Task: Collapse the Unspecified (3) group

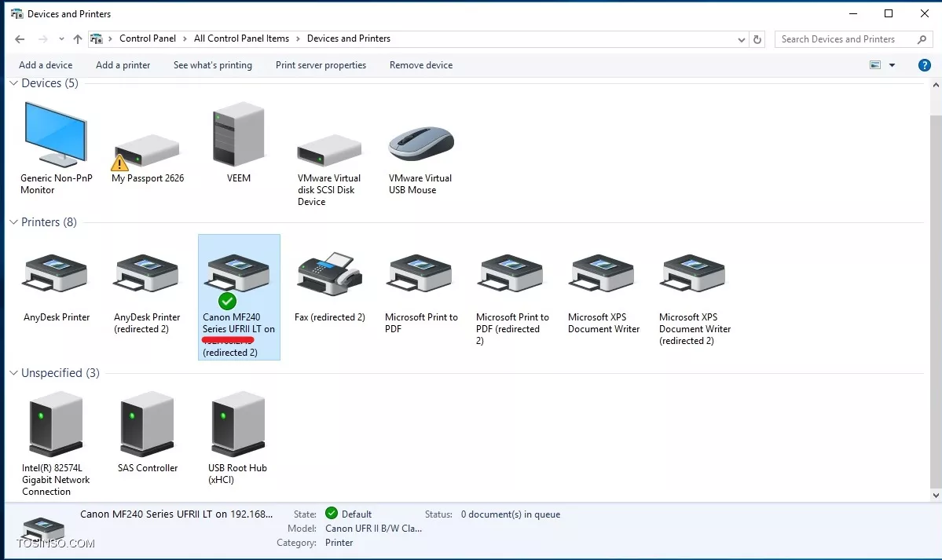Action: [x=14, y=373]
